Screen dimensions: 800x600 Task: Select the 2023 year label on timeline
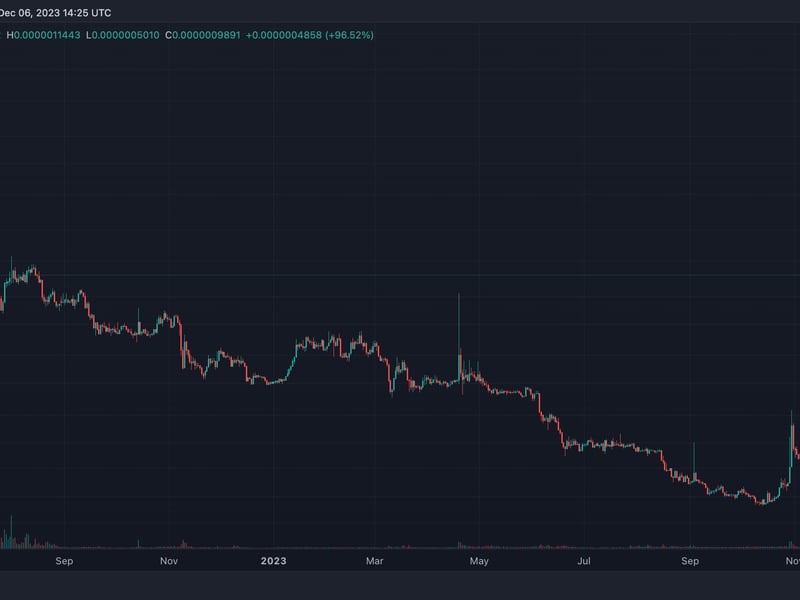pyautogui.click(x=274, y=561)
